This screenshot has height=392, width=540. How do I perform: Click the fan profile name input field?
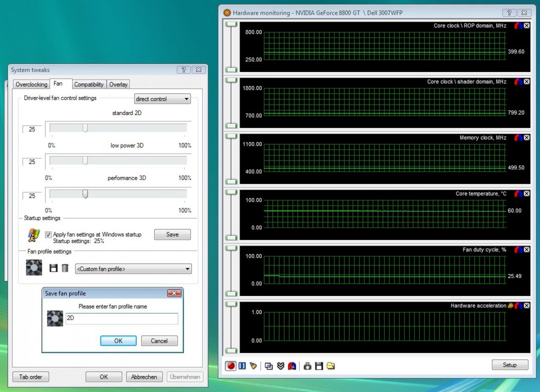coord(122,319)
